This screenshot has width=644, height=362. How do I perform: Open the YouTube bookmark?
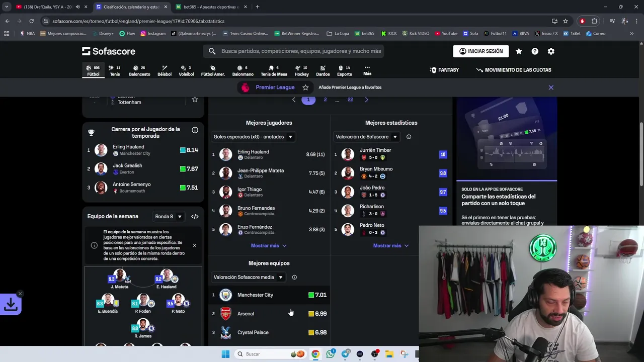pos(446,34)
